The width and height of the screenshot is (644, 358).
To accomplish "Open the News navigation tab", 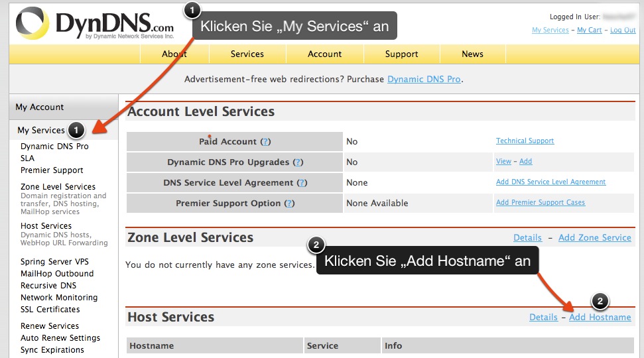I will [x=472, y=54].
